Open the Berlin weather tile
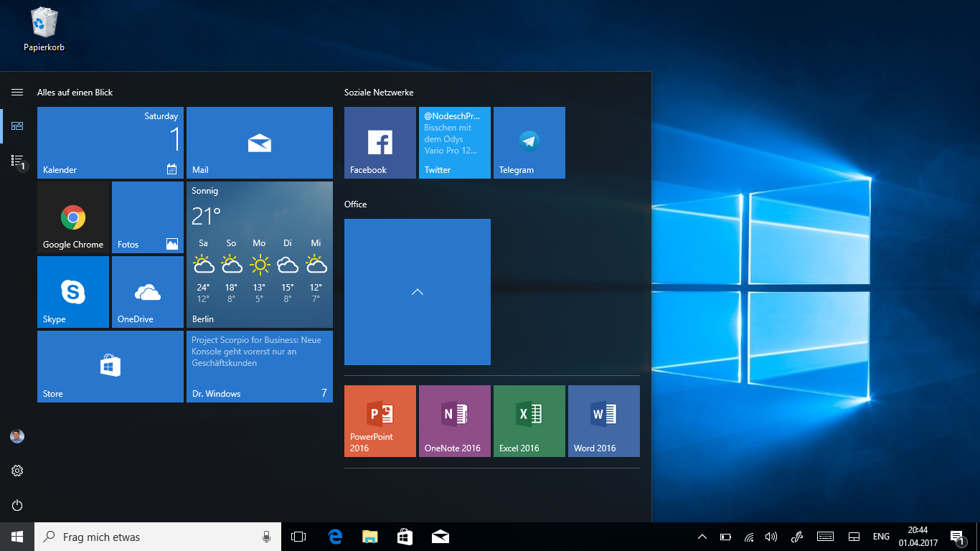This screenshot has height=551, width=980. [x=260, y=255]
